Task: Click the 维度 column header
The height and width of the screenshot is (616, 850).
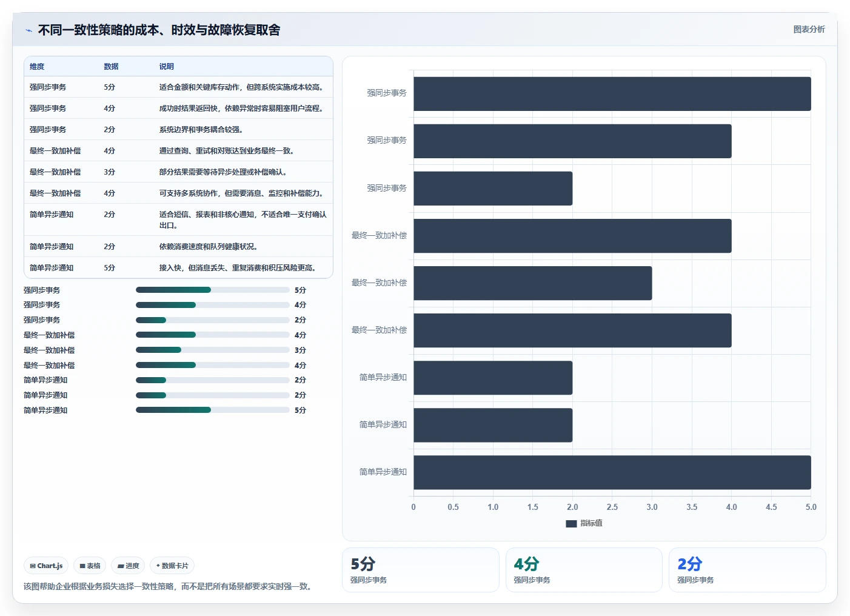Action: 37,67
